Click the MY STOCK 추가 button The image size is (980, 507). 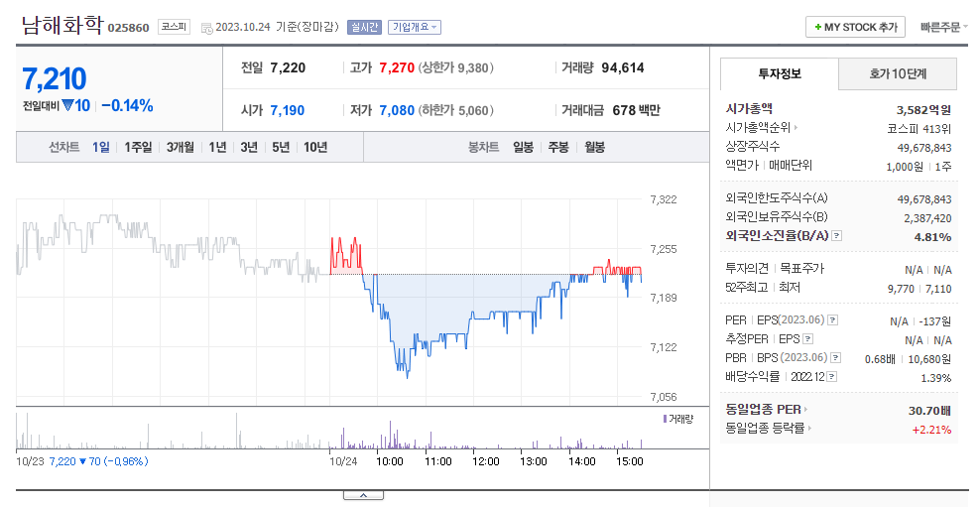[856, 27]
